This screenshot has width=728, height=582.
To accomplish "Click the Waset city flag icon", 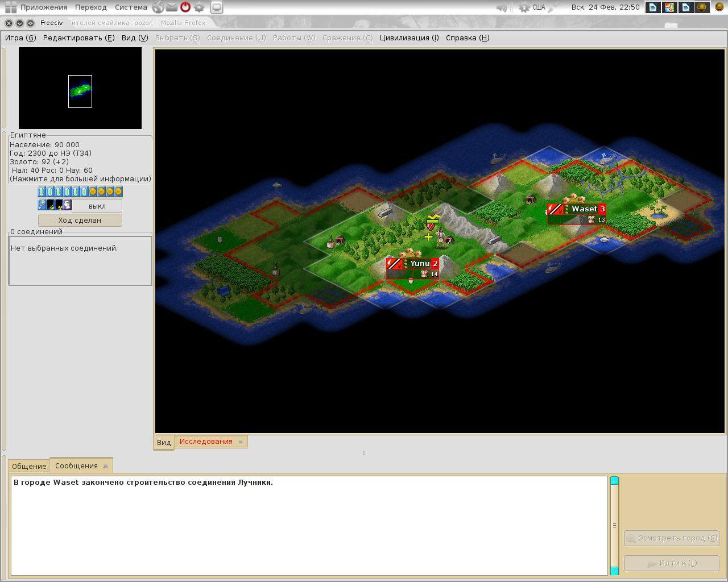I will 555,210.
